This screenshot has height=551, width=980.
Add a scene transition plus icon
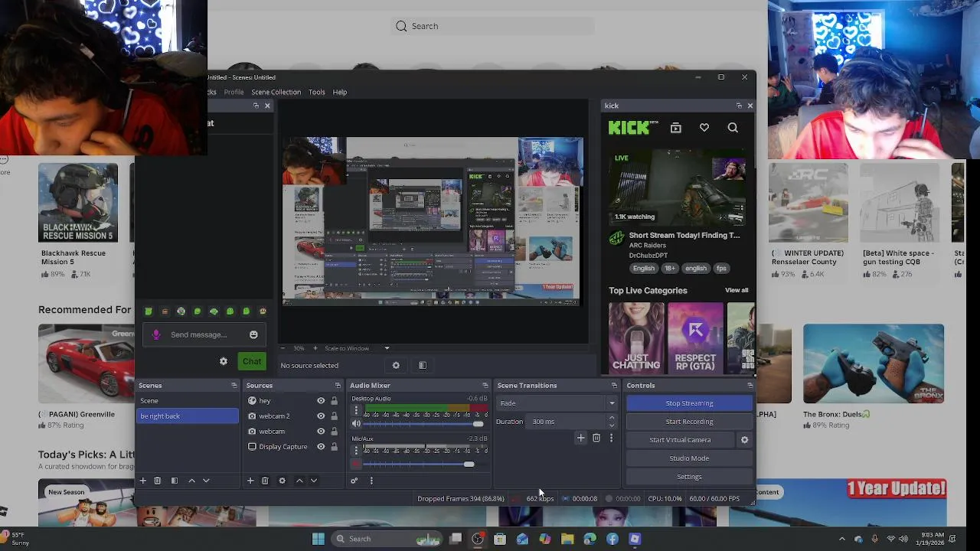click(580, 438)
